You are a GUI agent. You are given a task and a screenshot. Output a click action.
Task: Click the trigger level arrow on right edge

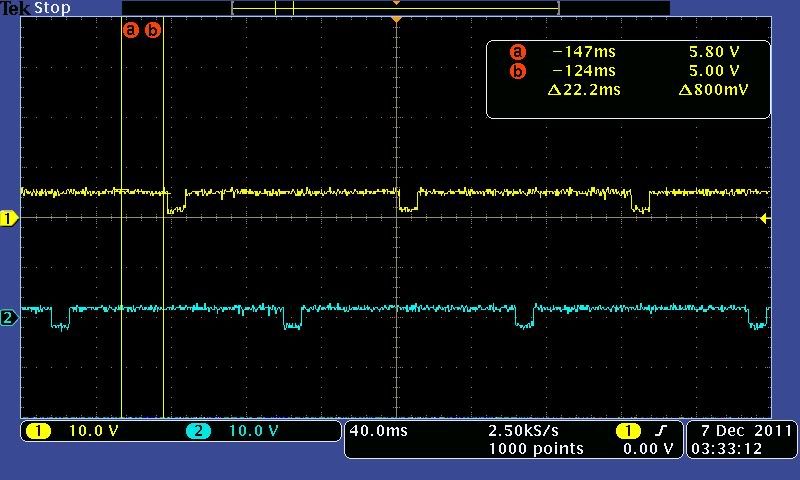[765, 218]
